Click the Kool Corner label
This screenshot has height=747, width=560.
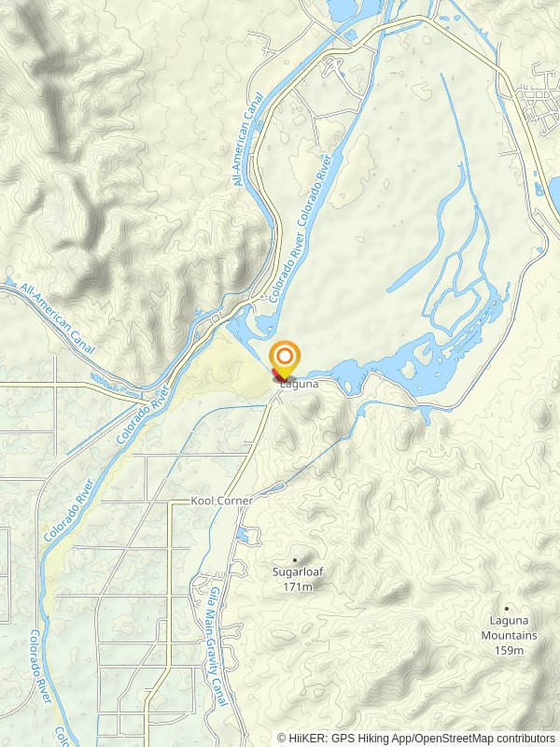[x=222, y=500]
